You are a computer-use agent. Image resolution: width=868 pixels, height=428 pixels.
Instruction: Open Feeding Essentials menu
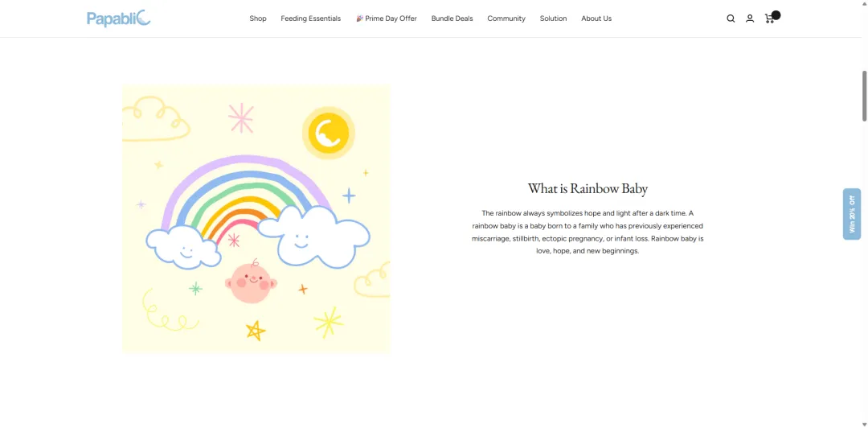point(310,19)
